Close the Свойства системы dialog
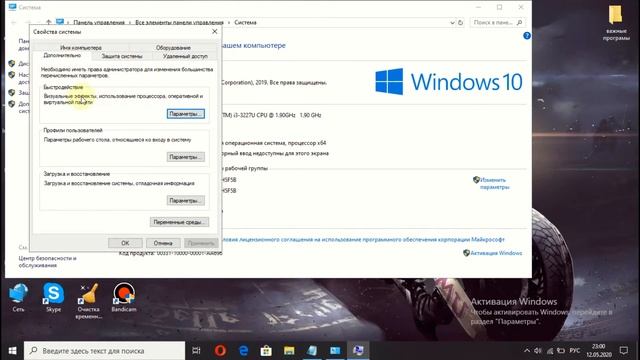Viewport: 640px width, 360px height. coord(215,31)
